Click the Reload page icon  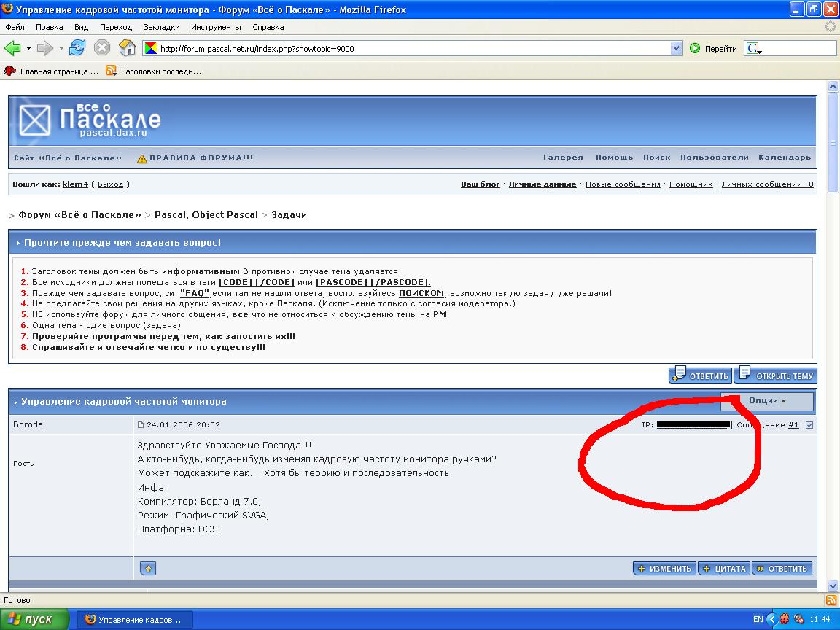(x=77, y=48)
